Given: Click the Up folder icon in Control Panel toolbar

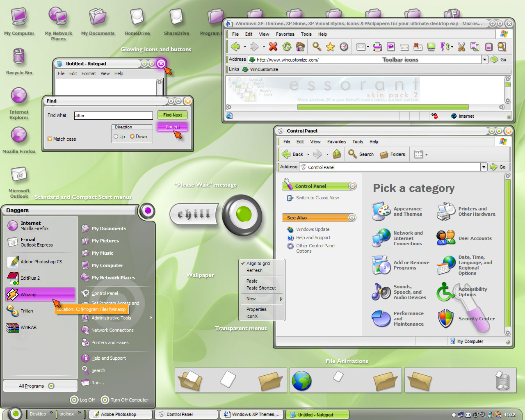Looking at the screenshot, I should point(337,154).
